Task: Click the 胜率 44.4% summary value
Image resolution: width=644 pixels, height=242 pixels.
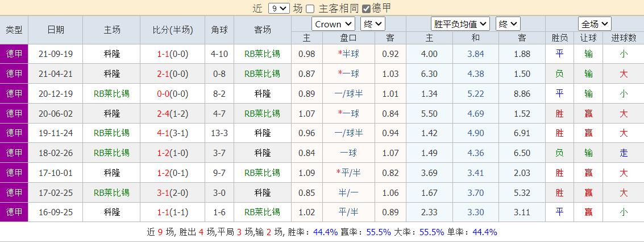Action: pyautogui.click(x=325, y=232)
